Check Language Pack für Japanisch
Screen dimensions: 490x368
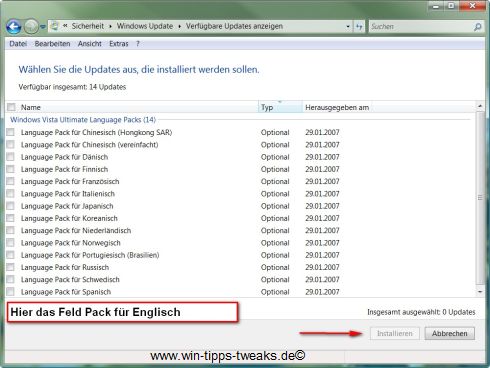click(x=11, y=206)
